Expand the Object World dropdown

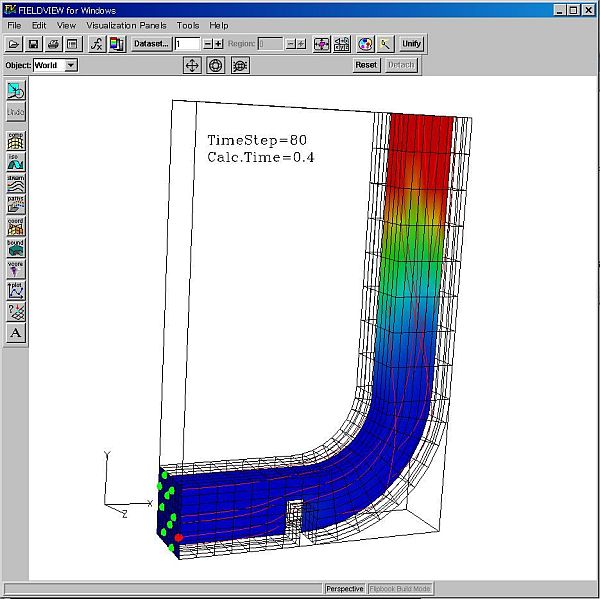(70, 65)
